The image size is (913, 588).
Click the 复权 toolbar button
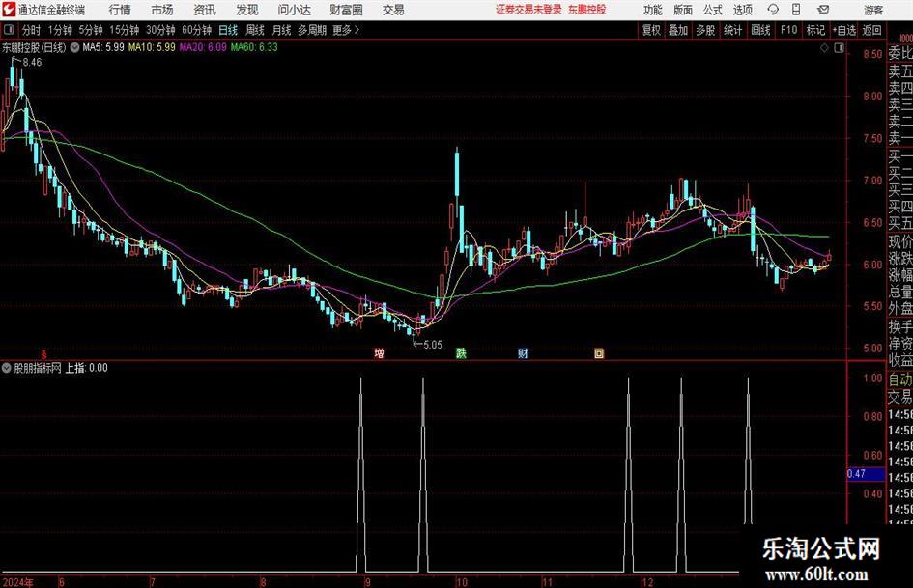click(x=651, y=30)
